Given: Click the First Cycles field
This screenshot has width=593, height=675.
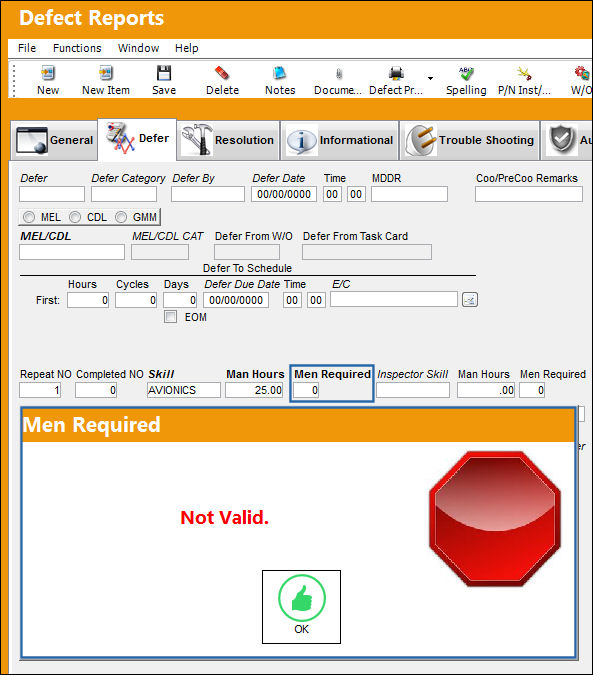Looking at the screenshot, I should pos(136,300).
